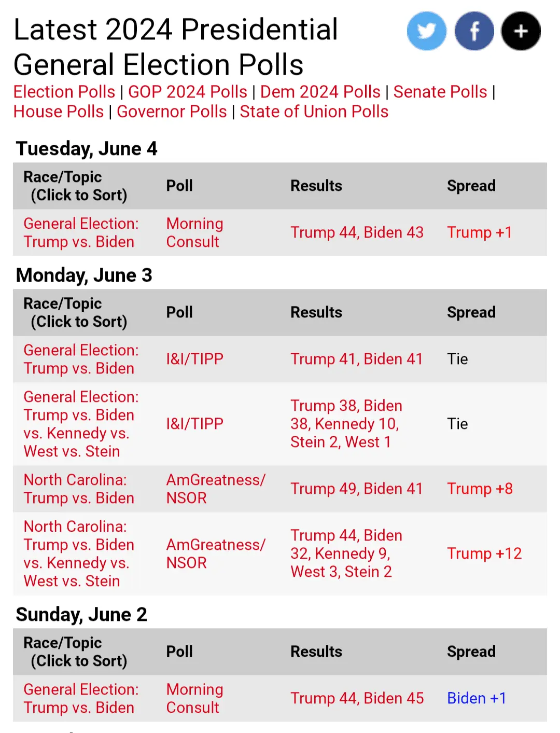
Task: Share page via Facebook icon
Action: 474,31
